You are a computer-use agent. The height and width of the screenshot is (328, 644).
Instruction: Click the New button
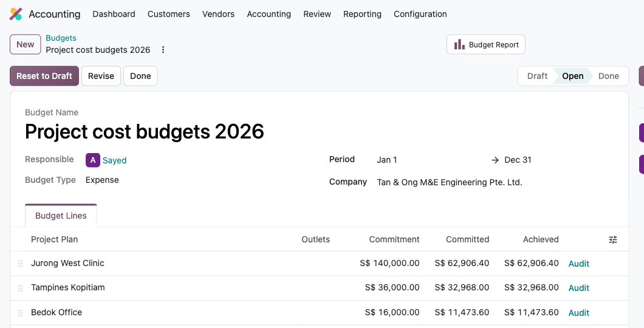coord(26,44)
